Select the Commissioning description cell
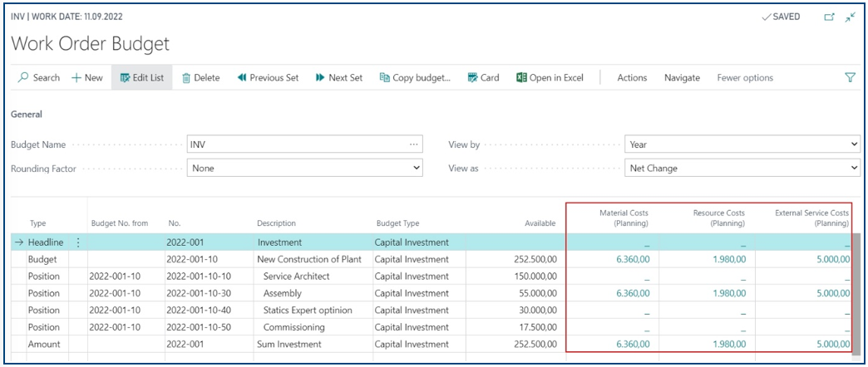The image size is (868, 367). [313, 327]
